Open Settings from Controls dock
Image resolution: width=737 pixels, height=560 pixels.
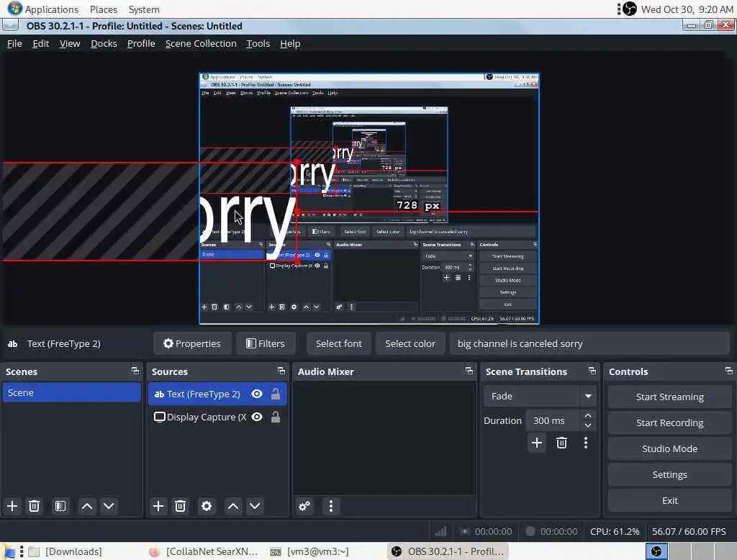coord(670,475)
